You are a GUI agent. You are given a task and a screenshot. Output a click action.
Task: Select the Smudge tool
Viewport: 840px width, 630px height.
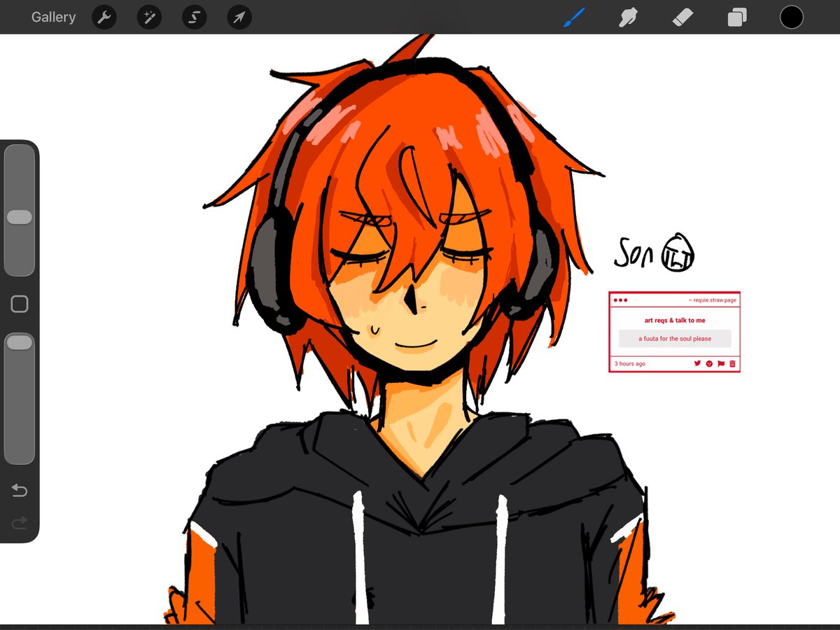pyautogui.click(x=629, y=17)
